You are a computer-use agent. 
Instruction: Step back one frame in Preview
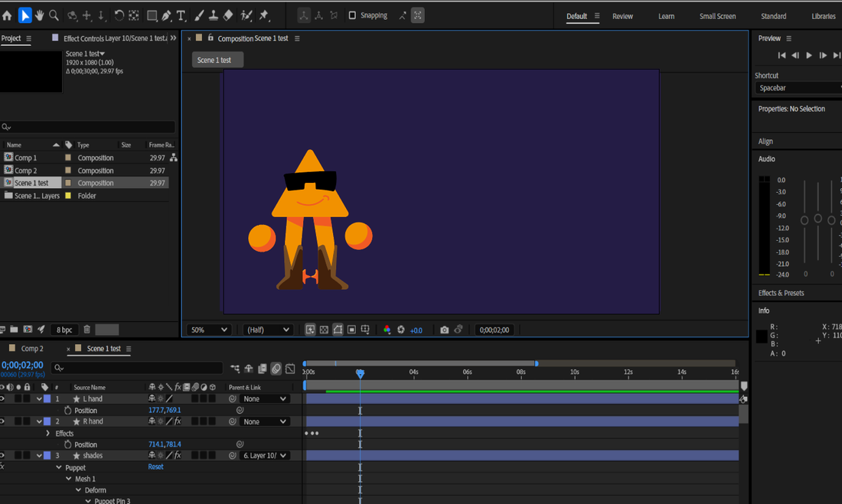tap(795, 55)
